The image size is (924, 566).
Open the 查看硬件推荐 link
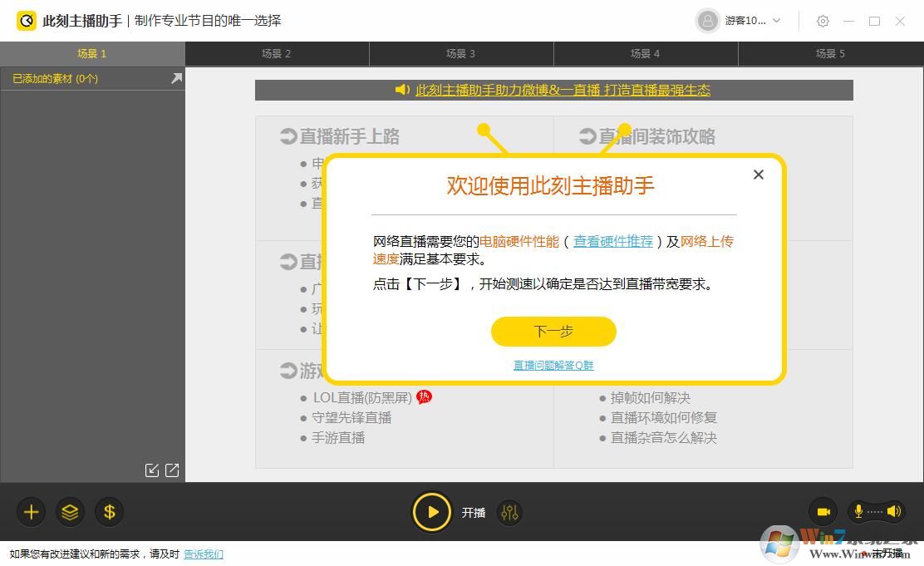click(612, 241)
